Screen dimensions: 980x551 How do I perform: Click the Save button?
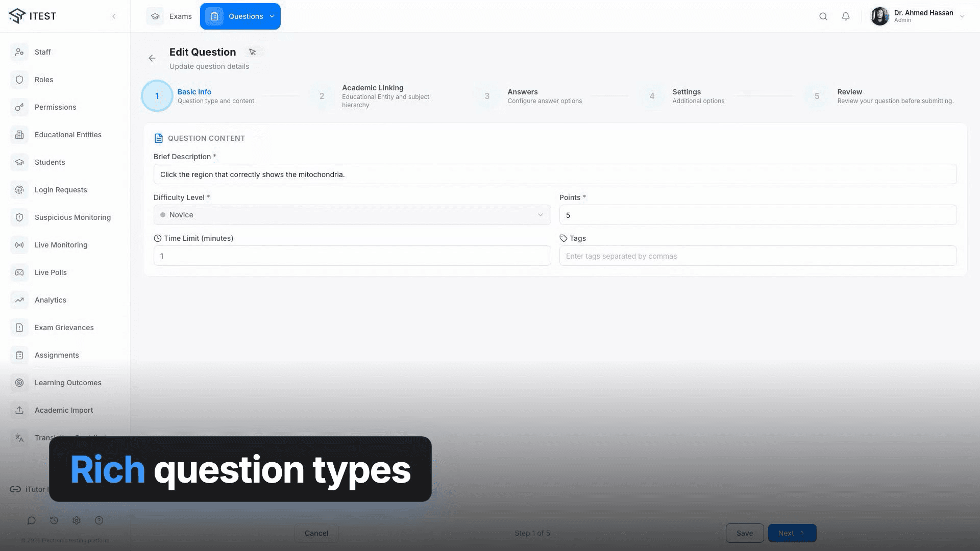click(745, 533)
